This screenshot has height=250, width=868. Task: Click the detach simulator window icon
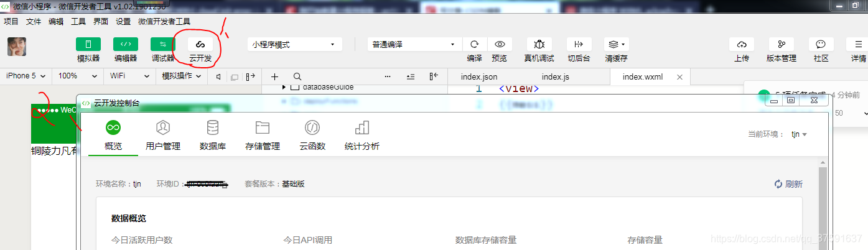(235, 77)
